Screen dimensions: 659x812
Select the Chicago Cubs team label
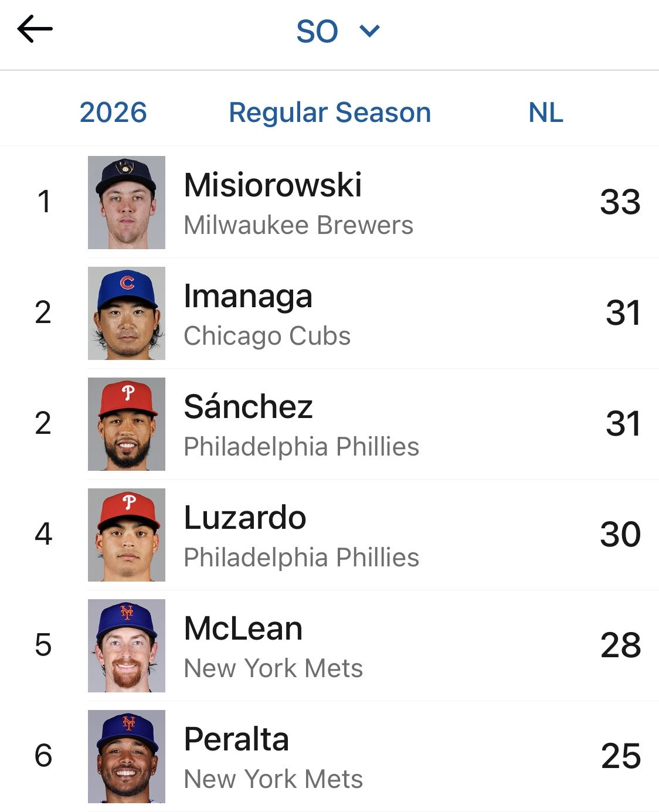[267, 336]
